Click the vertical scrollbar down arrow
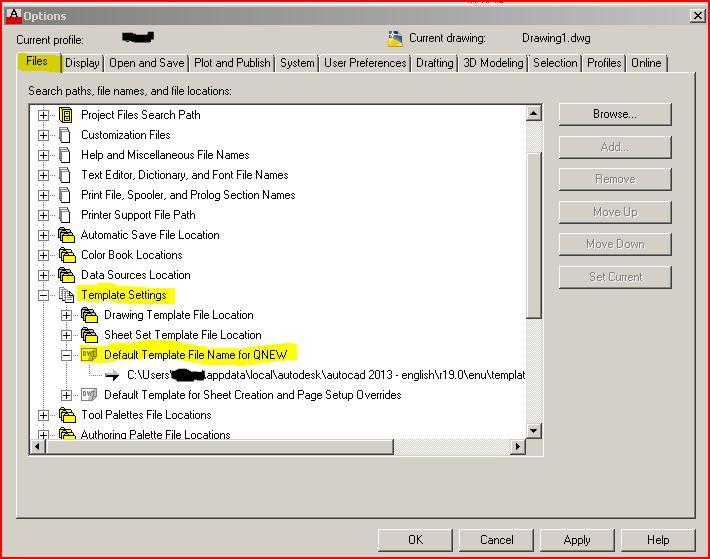 [x=534, y=430]
